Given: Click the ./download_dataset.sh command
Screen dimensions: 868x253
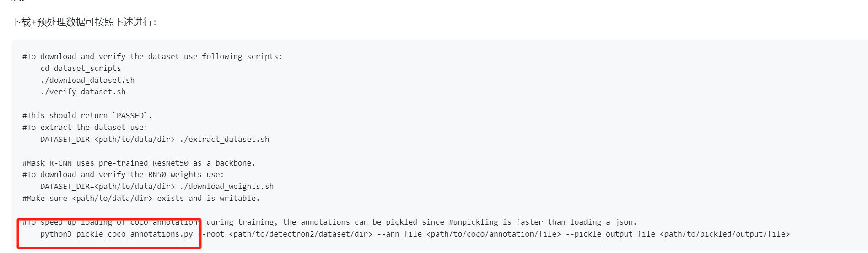Looking at the screenshot, I should (x=87, y=80).
